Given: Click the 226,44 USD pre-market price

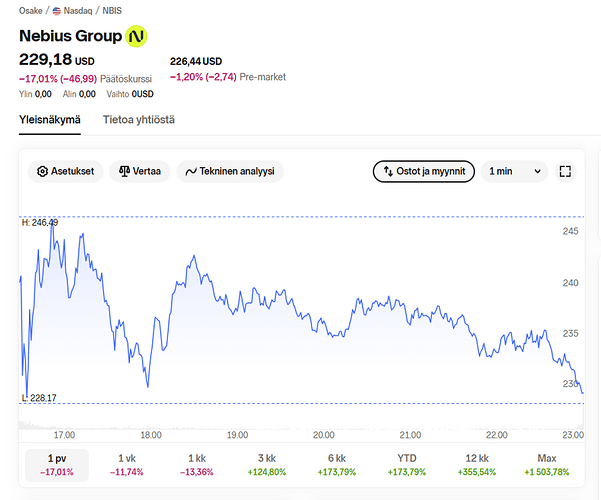Looking at the screenshot, I should 196,61.
